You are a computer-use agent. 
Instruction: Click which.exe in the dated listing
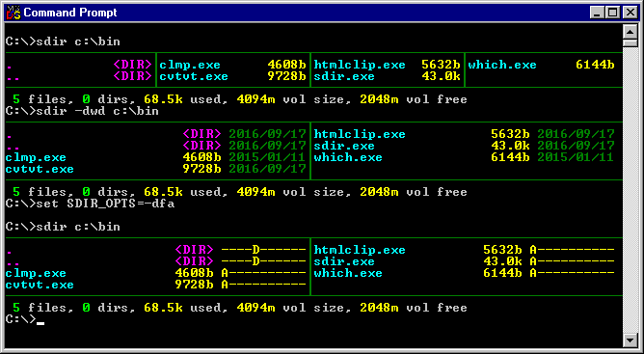(348, 157)
